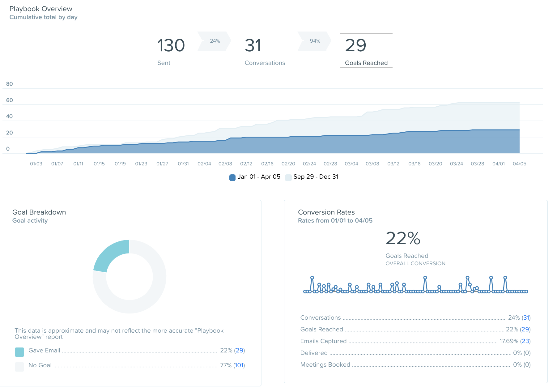Image resolution: width=557 pixels, height=392 pixels.
Task: Click the first peak marker on conversion sparkline
Action: 312,278
